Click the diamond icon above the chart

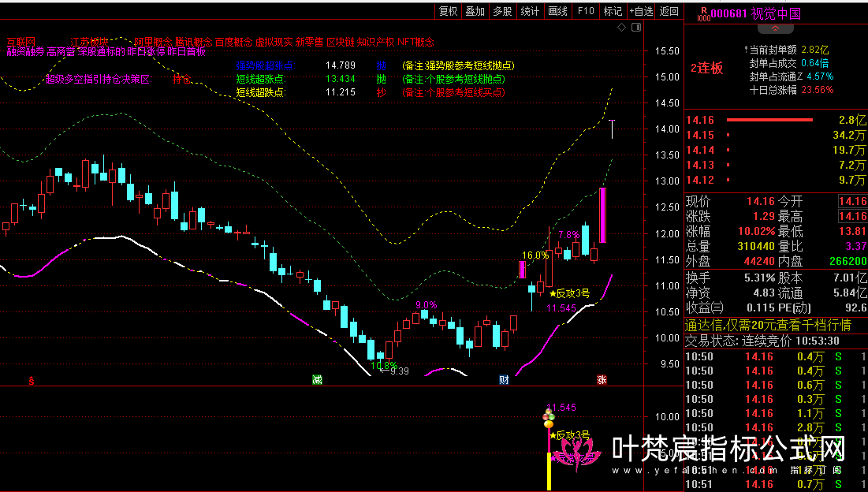622,27
